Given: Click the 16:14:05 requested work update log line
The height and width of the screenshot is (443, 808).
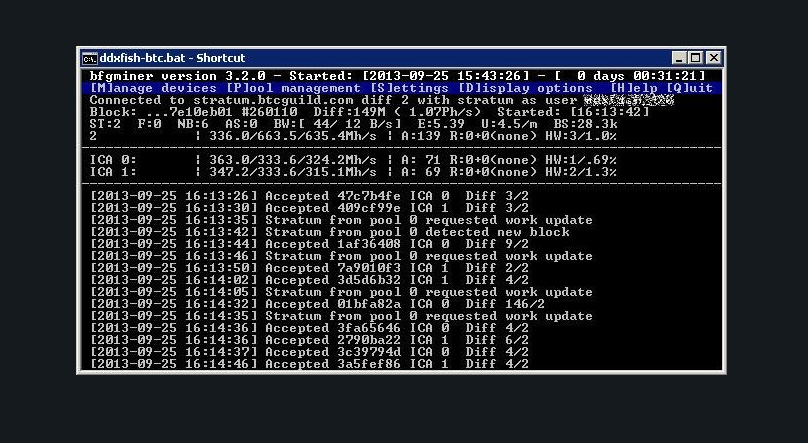Looking at the screenshot, I should pyautogui.click(x=341, y=292).
